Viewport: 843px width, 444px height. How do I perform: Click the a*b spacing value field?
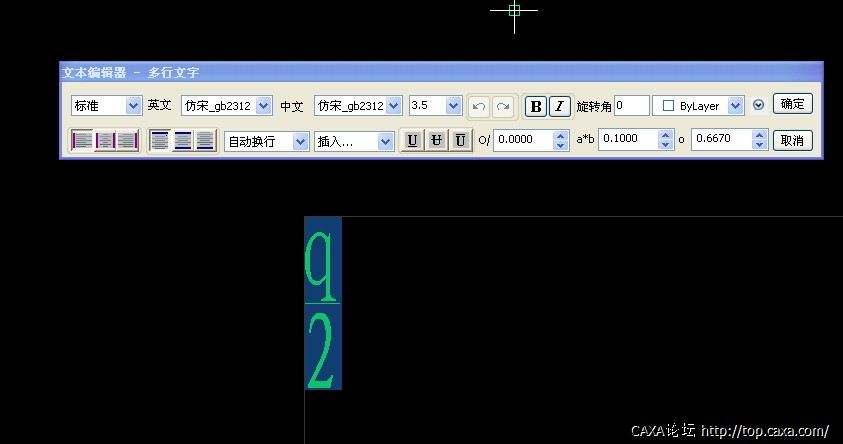tap(628, 139)
